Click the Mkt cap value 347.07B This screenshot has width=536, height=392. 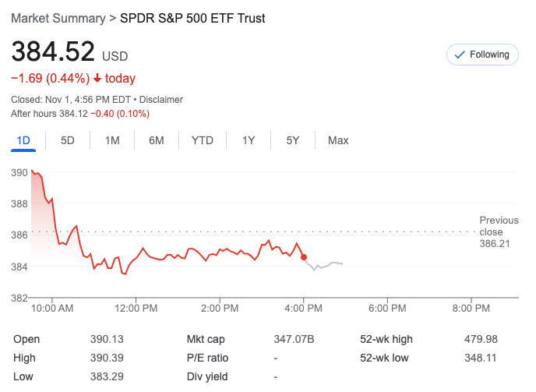click(x=293, y=339)
